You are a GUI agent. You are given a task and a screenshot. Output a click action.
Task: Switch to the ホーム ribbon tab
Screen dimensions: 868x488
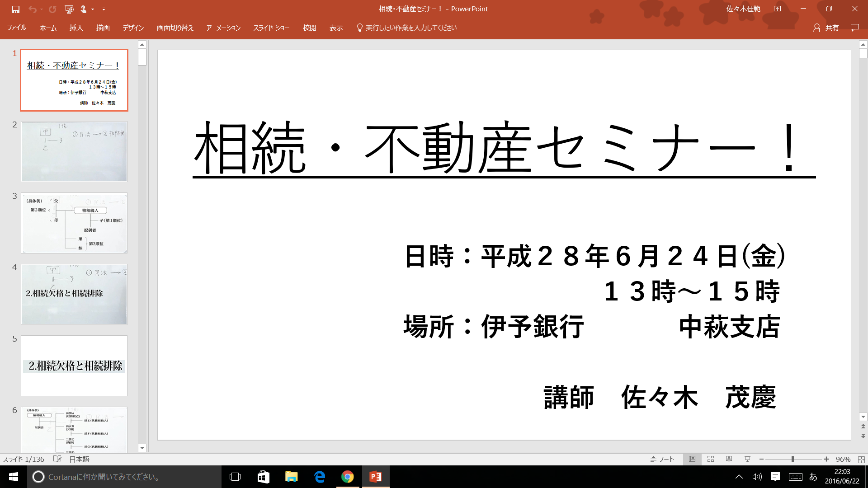pyautogui.click(x=48, y=28)
